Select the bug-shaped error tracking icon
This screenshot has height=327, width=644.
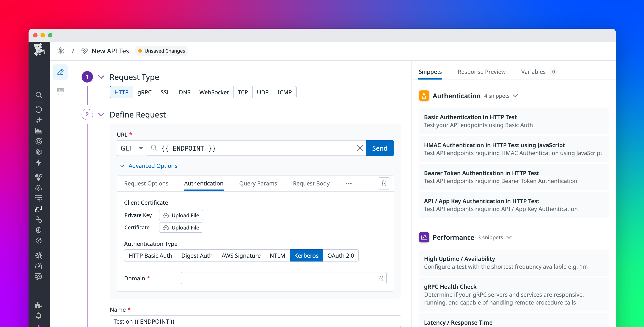39,255
